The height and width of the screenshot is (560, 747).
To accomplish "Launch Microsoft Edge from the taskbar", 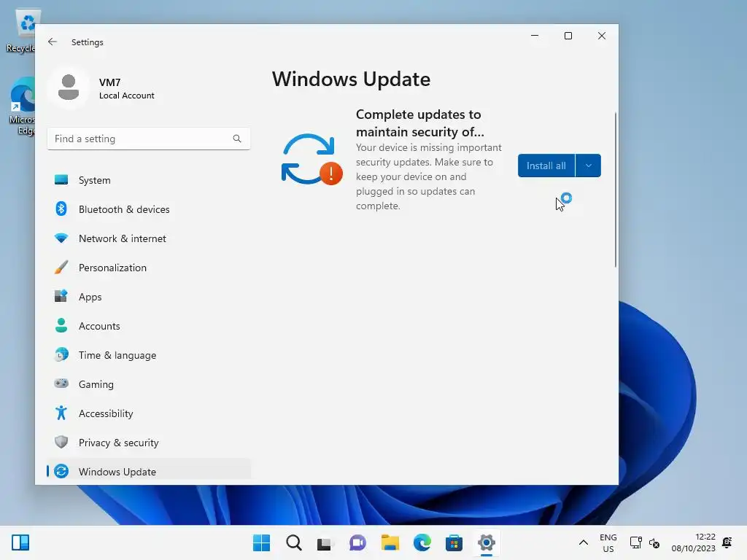I will [422, 542].
